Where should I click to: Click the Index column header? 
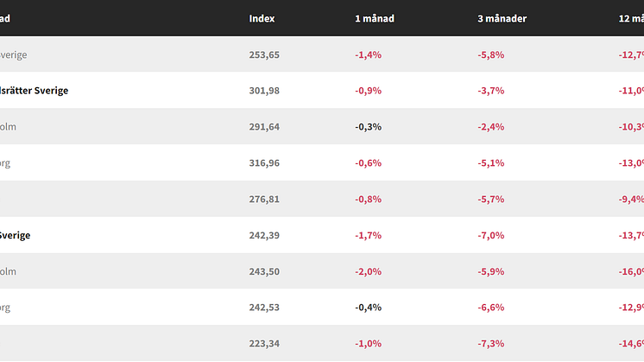262,18
